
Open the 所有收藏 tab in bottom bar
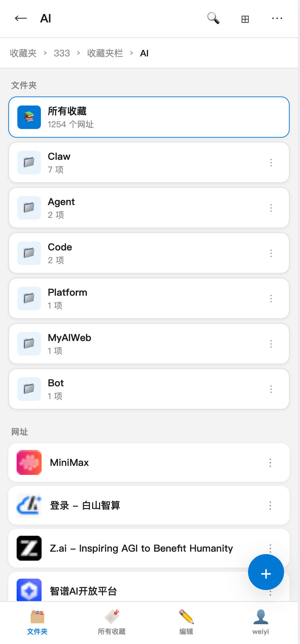pos(112,622)
